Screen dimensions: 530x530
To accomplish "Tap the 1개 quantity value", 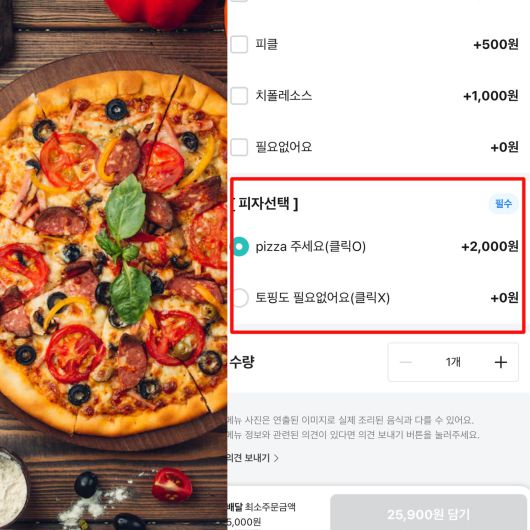I will [x=453, y=362].
